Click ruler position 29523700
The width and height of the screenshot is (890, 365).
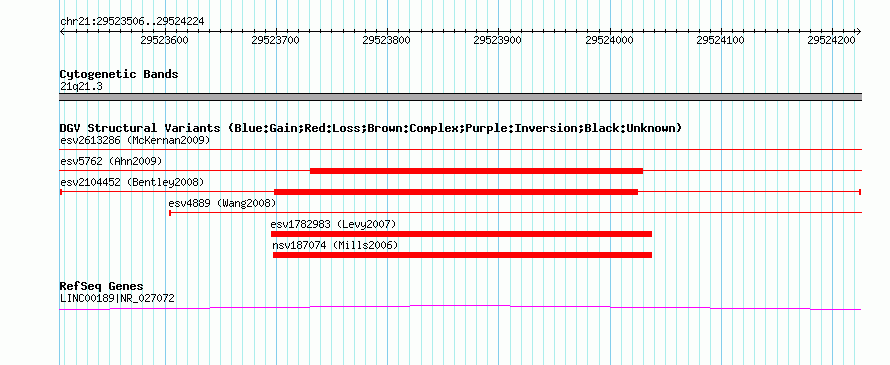276,40
